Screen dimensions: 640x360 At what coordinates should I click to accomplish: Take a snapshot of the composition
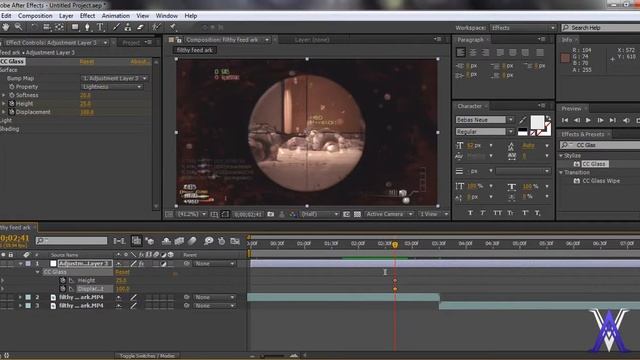[x=270, y=214]
